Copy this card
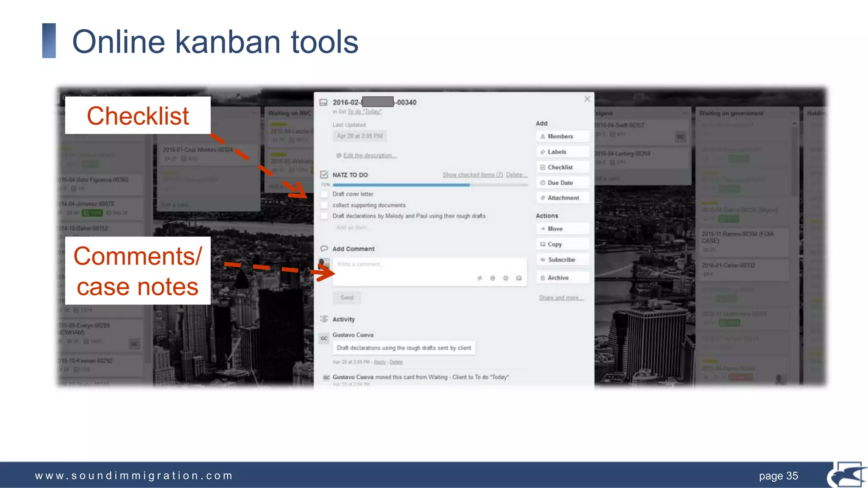This screenshot has height=488, width=868. coord(563,244)
